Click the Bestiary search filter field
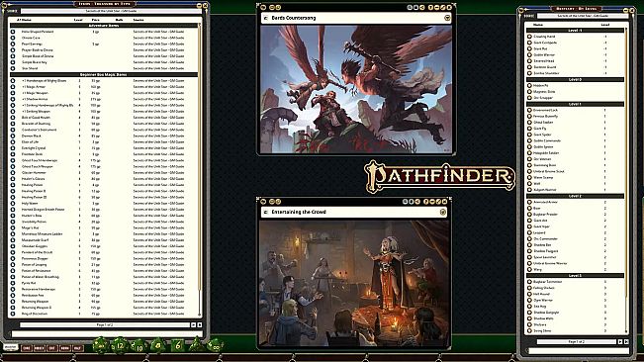Screen dimensions: 644x362 [x=579, y=350]
